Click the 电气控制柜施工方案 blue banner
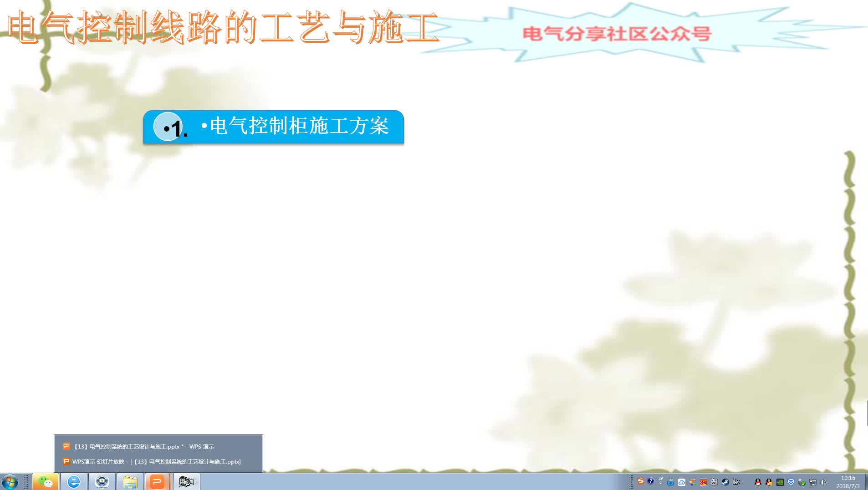 pos(273,127)
